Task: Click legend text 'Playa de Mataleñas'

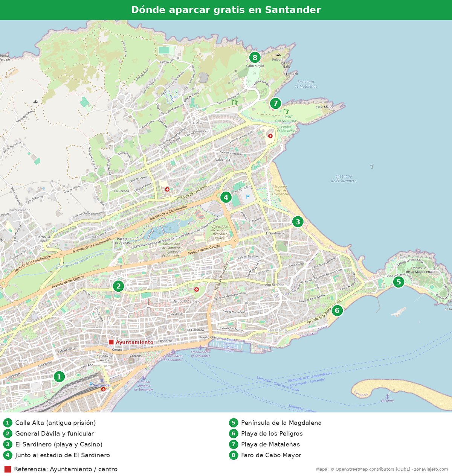Action: point(270,444)
